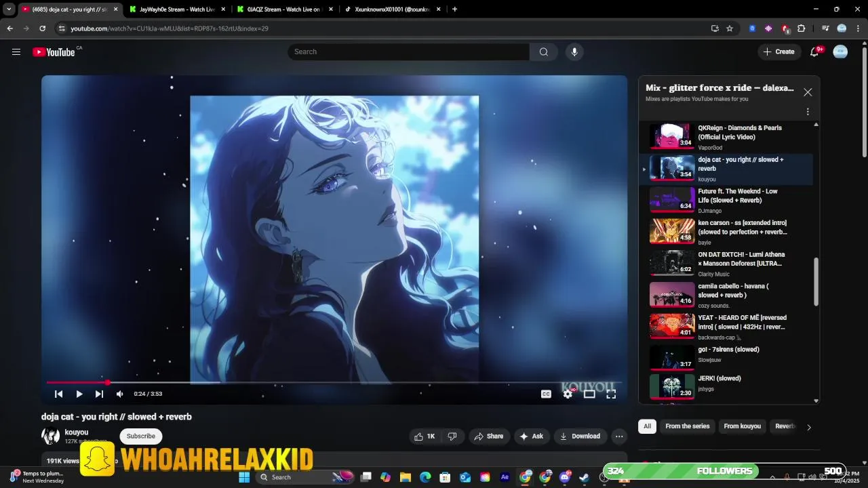Open the kouyou channel avatar

(x=50, y=436)
